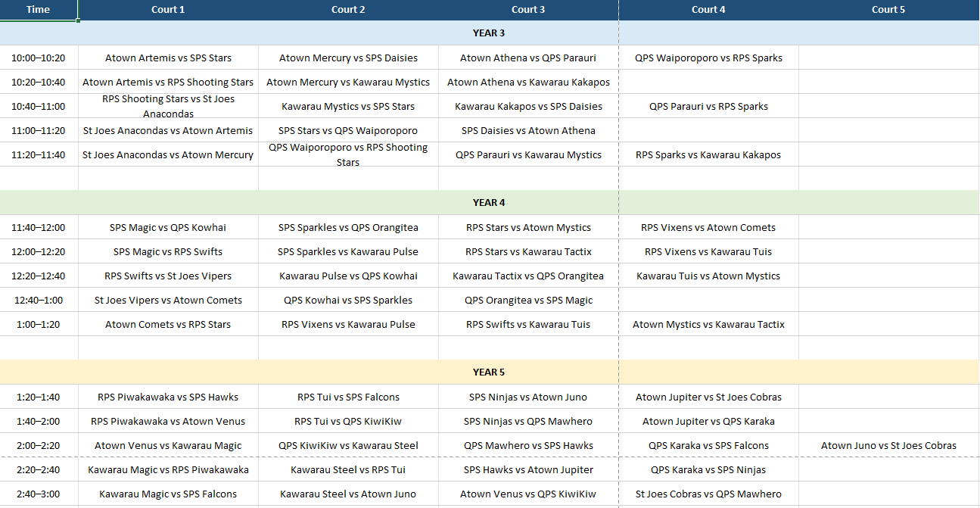Select RPS Piwakawaka vs SPS Hawks cell

click(168, 397)
